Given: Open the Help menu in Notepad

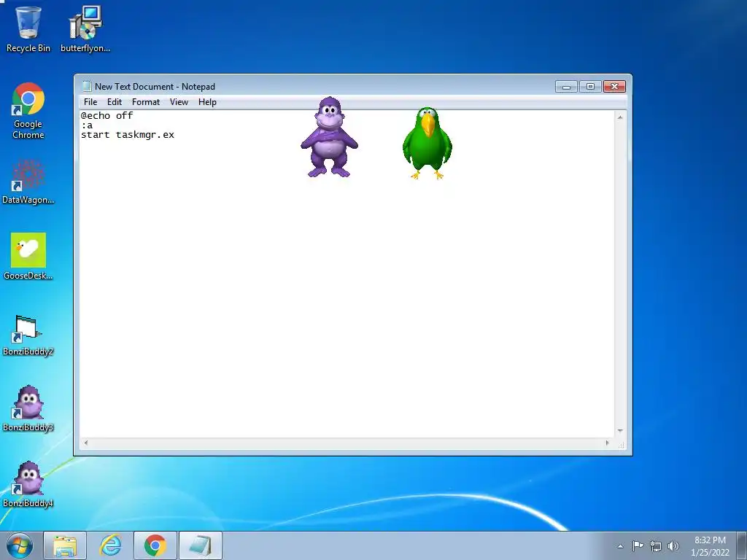Looking at the screenshot, I should tap(207, 102).
